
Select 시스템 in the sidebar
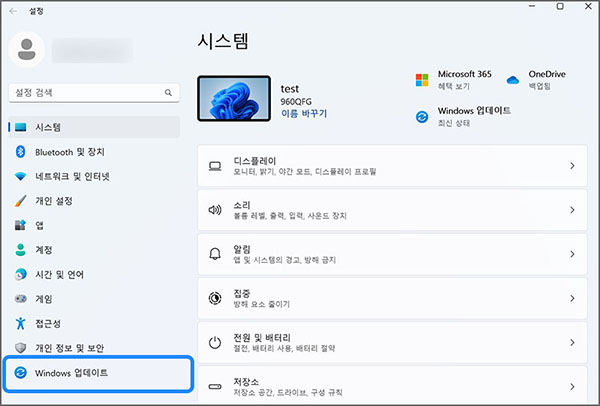pyautogui.click(x=94, y=127)
